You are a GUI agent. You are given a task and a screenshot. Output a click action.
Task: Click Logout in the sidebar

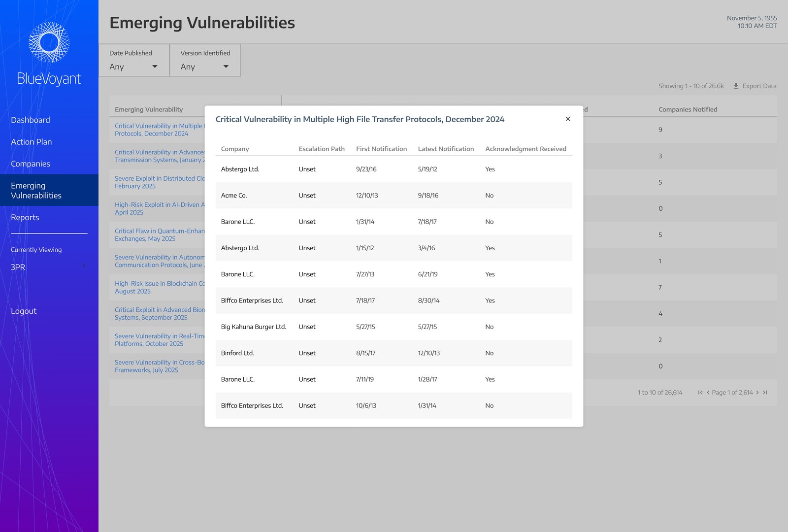[x=24, y=311]
